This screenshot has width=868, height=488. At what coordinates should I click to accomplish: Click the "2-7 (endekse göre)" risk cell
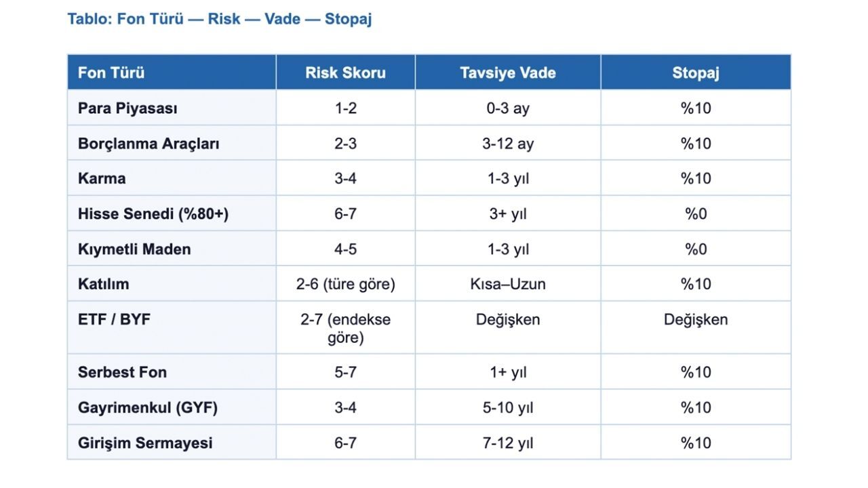coord(345,328)
